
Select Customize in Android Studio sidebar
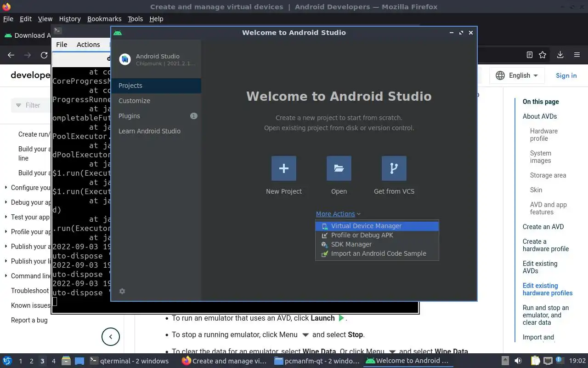pyautogui.click(x=156, y=101)
